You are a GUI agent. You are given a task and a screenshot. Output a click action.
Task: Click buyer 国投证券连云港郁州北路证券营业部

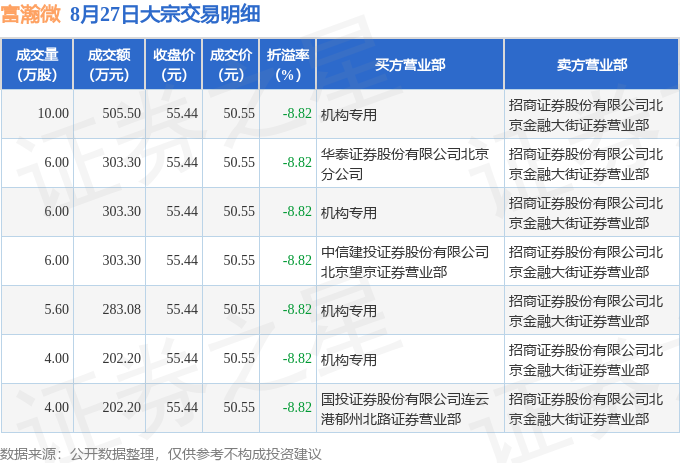pos(405,409)
